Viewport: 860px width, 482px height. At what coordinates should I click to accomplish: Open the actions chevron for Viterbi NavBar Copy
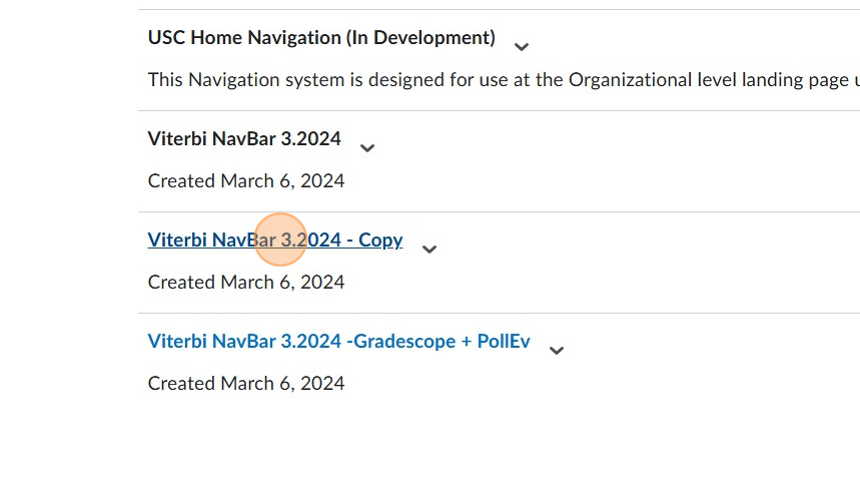tap(429, 249)
